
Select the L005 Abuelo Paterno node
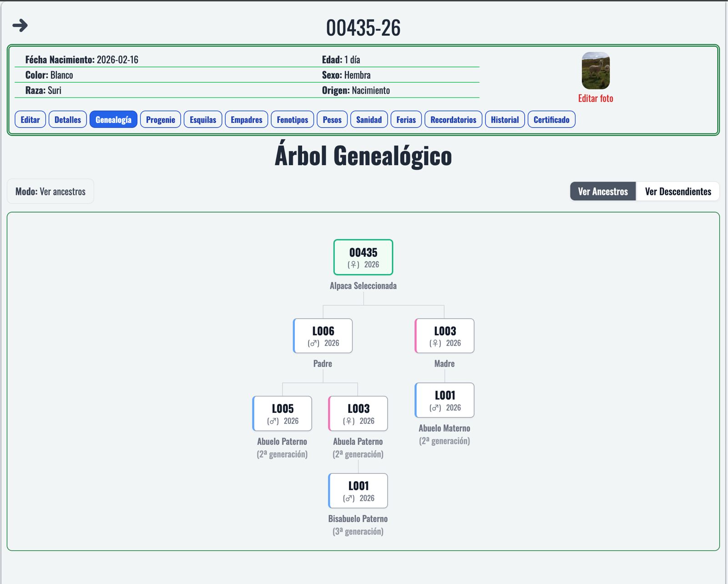pyautogui.click(x=283, y=413)
